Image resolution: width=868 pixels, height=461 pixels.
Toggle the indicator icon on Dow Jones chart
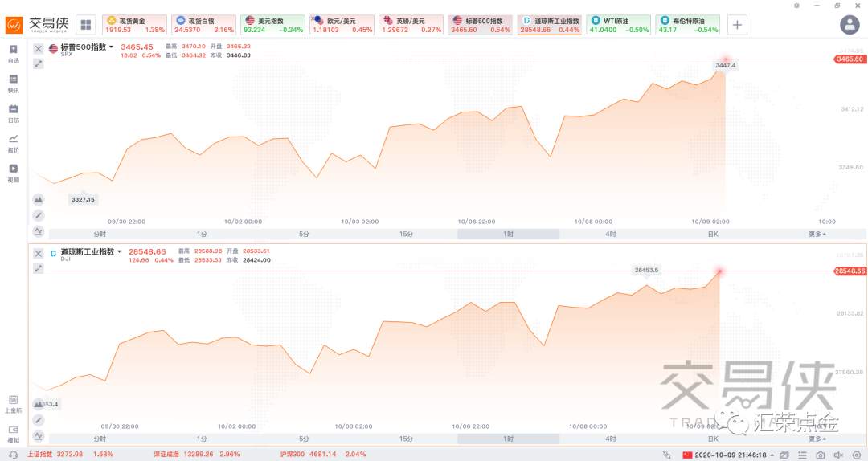pyautogui.click(x=39, y=436)
